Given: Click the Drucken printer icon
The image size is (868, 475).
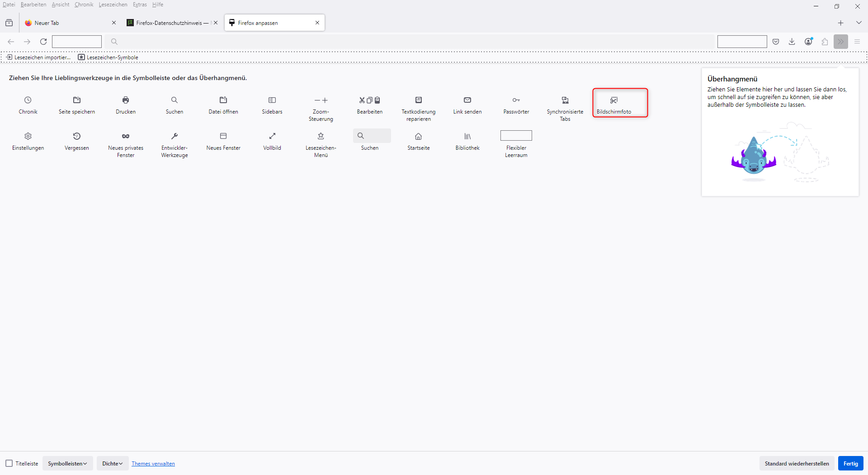Looking at the screenshot, I should pyautogui.click(x=126, y=100).
